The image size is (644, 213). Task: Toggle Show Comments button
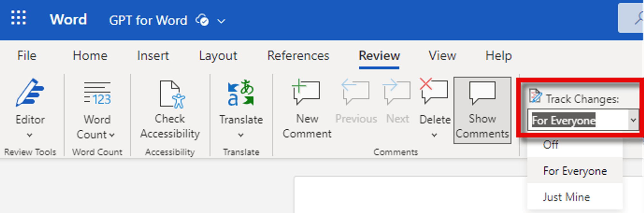tap(482, 110)
